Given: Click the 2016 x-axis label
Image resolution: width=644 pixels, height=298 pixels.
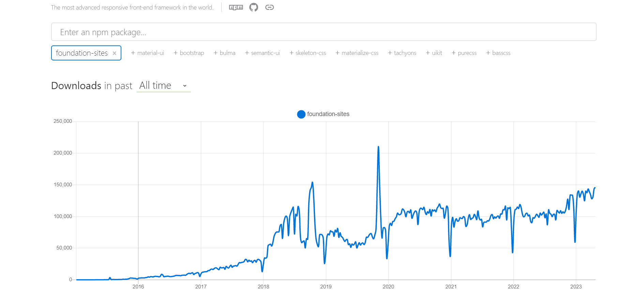Looking at the screenshot, I should click(x=138, y=287).
